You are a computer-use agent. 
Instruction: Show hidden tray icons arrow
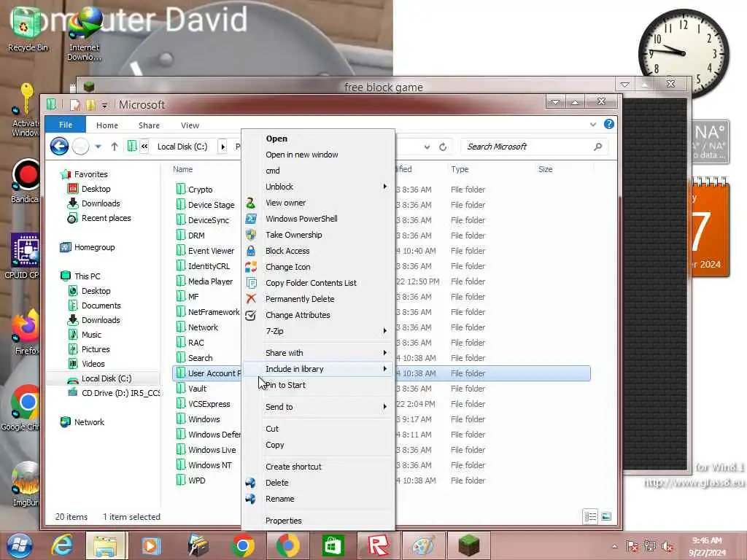click(x=615, y=546)
